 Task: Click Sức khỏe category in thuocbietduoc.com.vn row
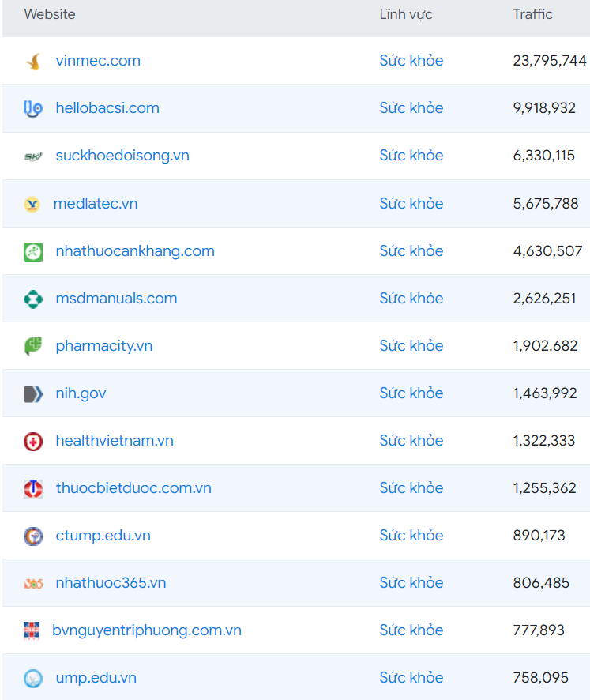point(411,487)
